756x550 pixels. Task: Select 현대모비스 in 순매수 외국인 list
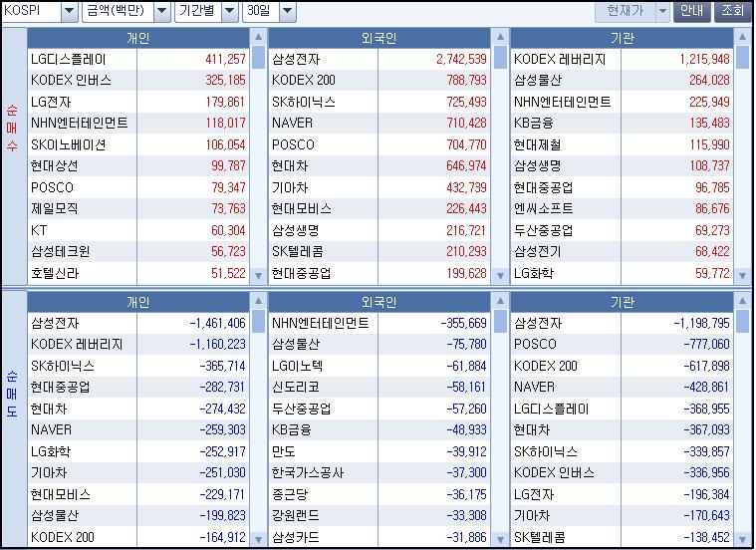click(x=302, y=208)
